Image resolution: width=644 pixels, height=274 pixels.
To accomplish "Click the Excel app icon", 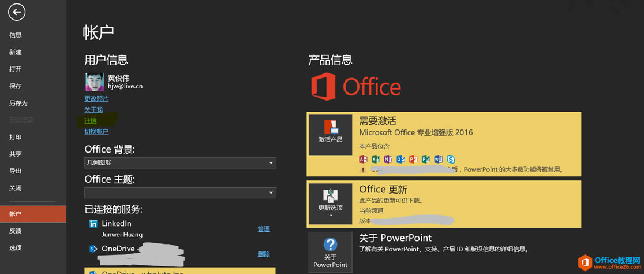I will click(x=376, y=159).
